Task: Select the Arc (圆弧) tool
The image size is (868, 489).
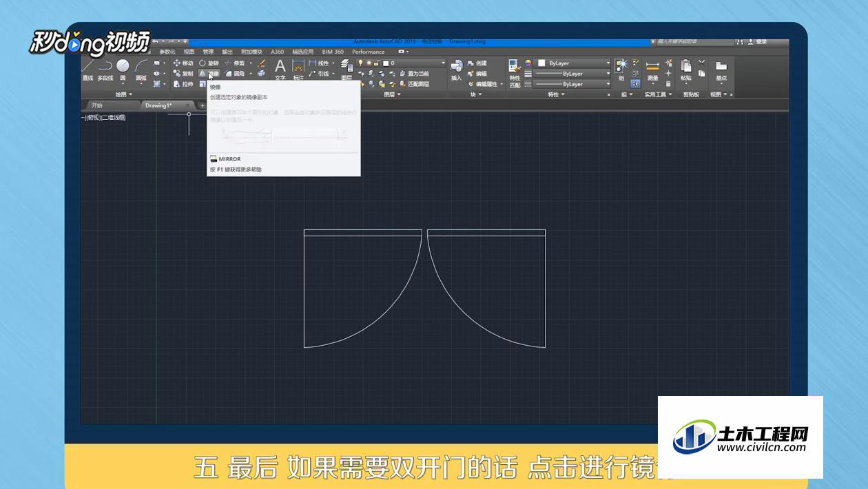Action: point(141,70)
